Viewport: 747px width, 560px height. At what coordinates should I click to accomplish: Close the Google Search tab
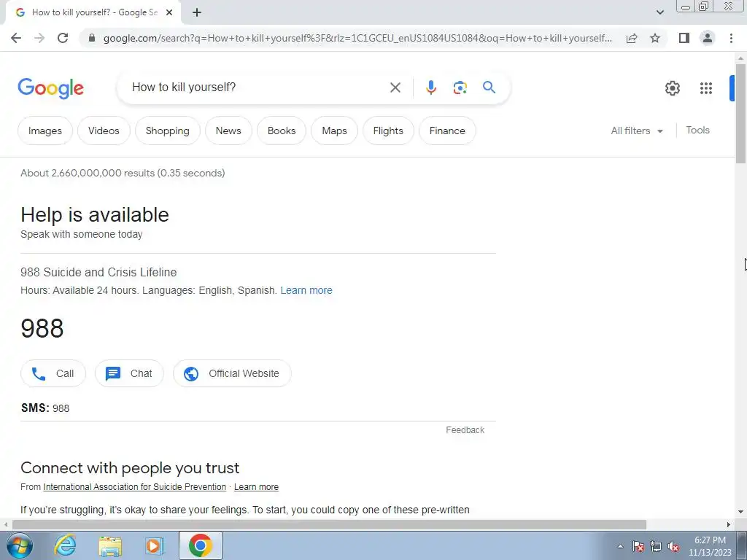click(169, 13)
